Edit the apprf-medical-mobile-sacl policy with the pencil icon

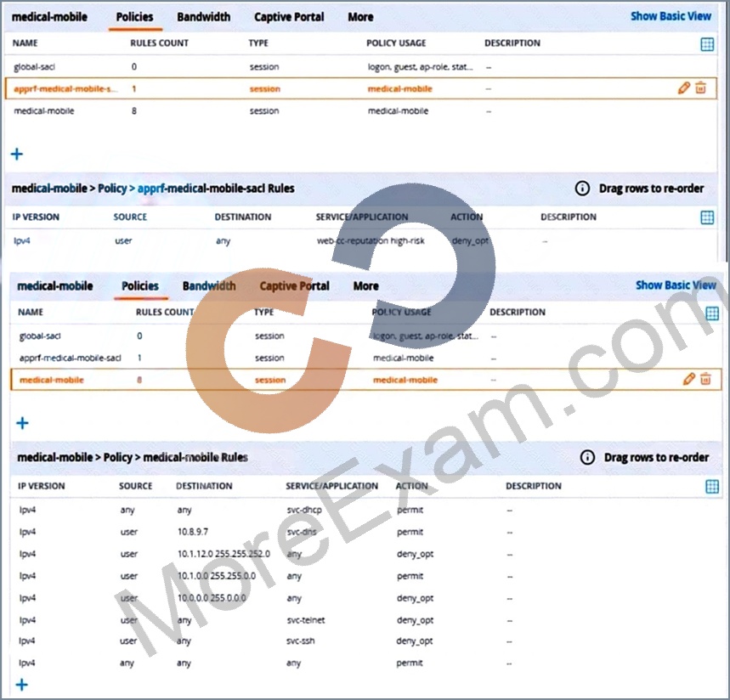click(683, 88)
